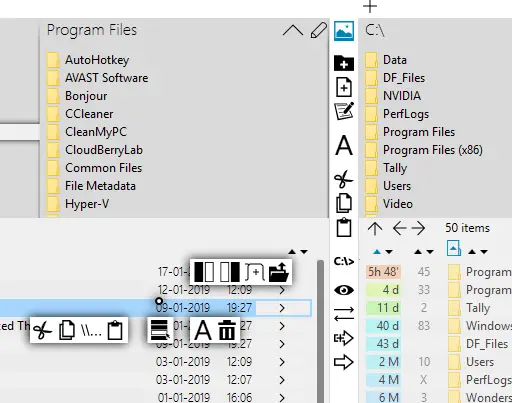The image size is (512, 403).
Task: Click the swap panes double-arrow icon
Action: coord(344,314)
